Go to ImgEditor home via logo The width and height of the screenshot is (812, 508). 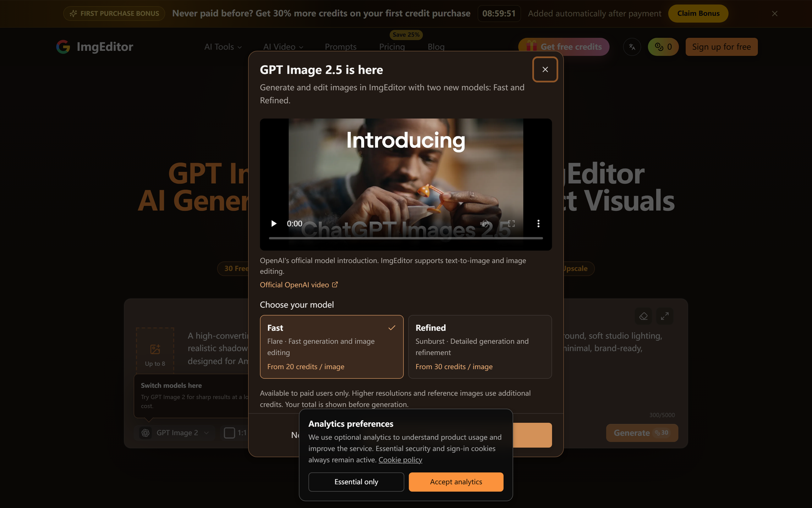click(95, 47)
